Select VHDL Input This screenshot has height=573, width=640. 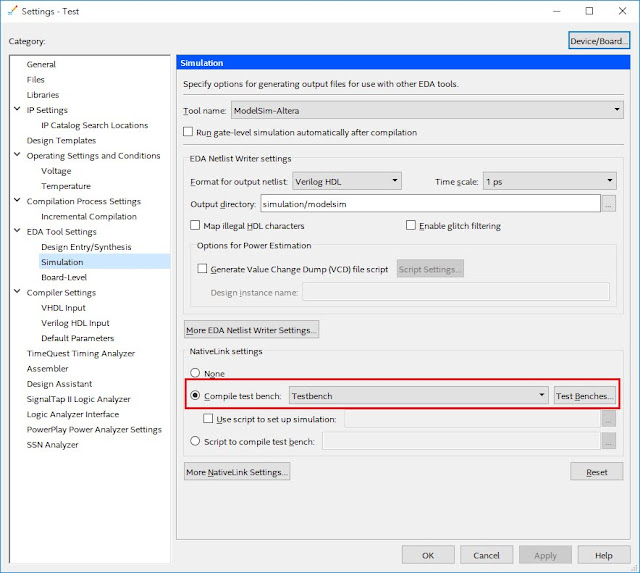tap(63, 307)
